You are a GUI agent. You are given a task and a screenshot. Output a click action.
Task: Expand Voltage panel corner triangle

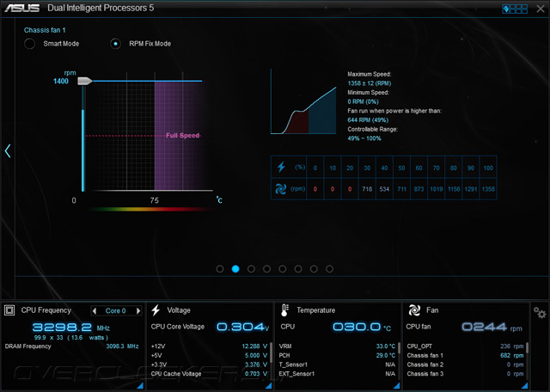(x=269, y=386)
